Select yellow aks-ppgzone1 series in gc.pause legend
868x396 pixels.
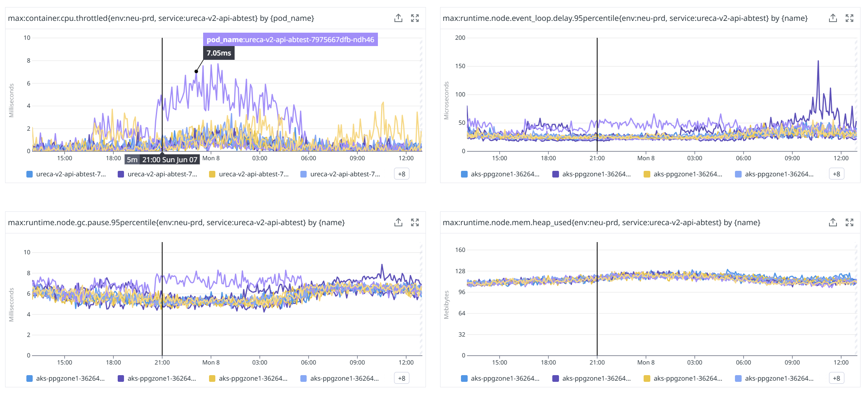248,378
